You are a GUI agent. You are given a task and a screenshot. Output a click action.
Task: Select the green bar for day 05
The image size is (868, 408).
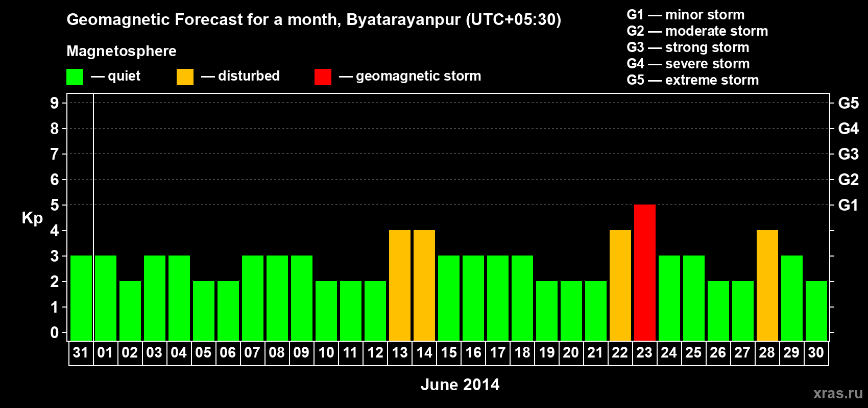coord(204,311)
